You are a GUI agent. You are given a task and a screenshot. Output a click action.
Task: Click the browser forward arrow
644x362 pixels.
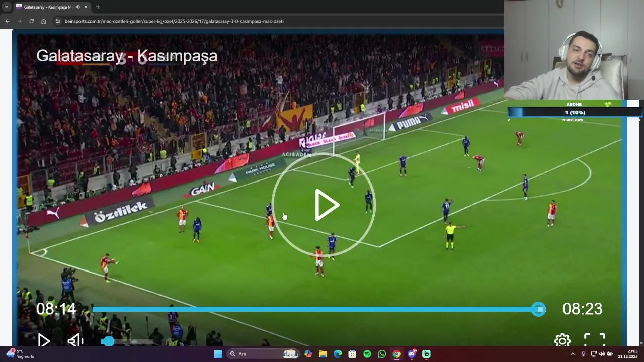coord(19,21)
